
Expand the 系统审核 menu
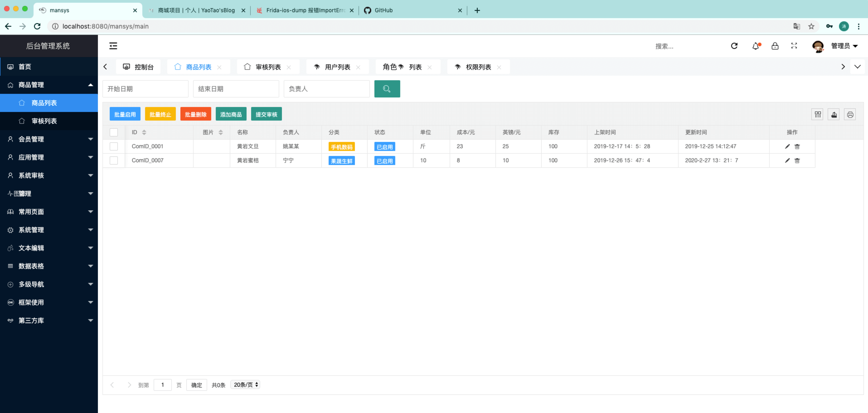pyautogui.click(x=49, y=175)
